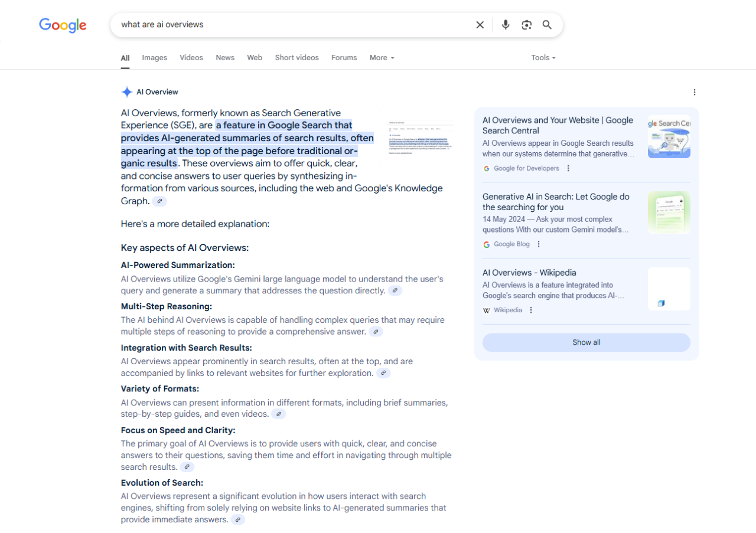Open three-dot menu beside Google for Developers

coord(568,168)
